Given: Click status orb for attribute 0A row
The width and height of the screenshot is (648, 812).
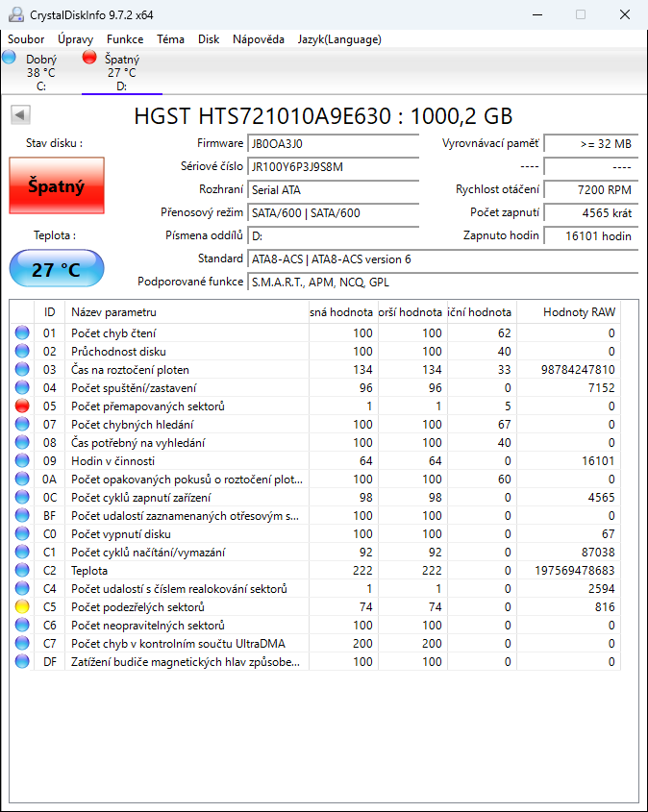Looking at the screenshot, I should click(22, 479).
